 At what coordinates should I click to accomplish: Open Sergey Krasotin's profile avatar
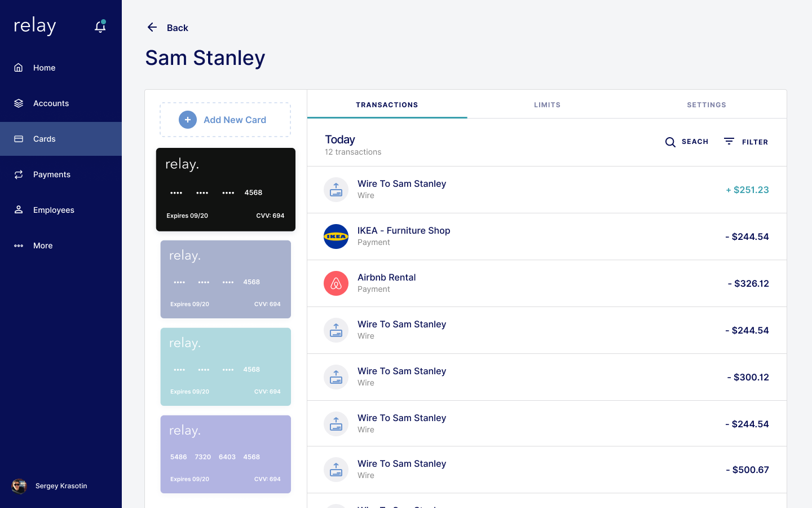pos(19,486)
